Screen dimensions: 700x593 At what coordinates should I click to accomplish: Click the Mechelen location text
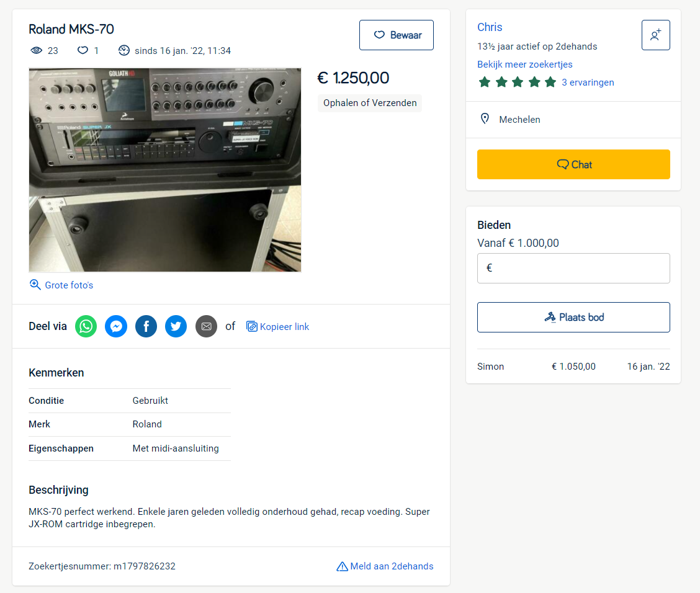click(519, 120)
